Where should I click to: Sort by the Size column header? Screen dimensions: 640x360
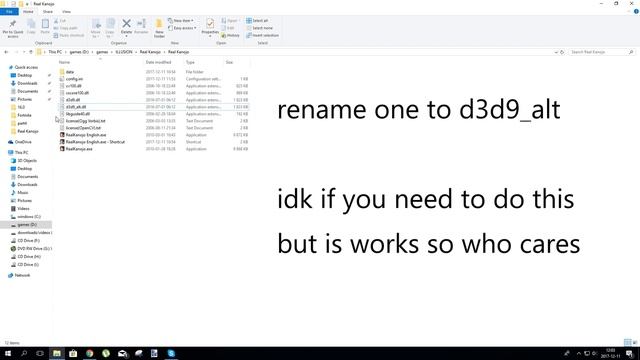coord(229,62)
